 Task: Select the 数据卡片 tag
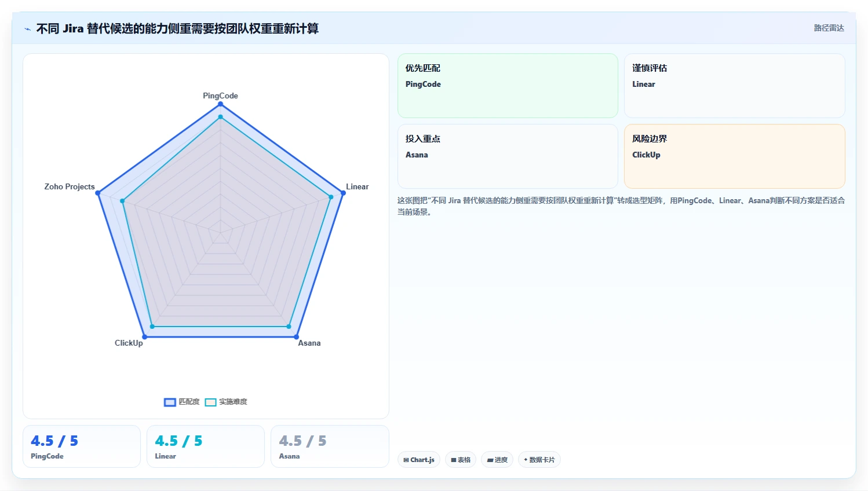(x=539, y=460)
